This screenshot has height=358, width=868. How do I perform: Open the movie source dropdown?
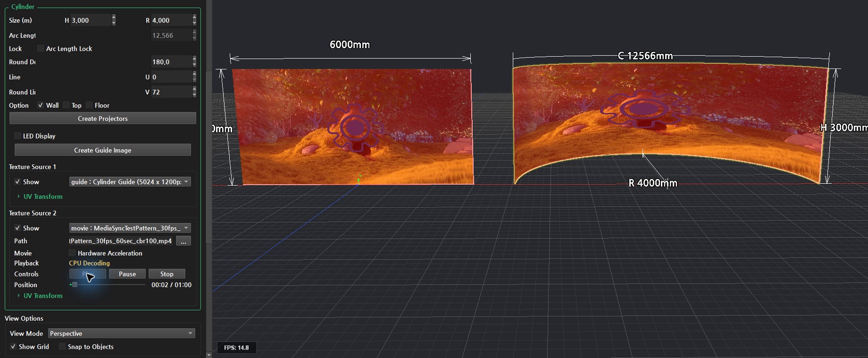click(130, 228)
